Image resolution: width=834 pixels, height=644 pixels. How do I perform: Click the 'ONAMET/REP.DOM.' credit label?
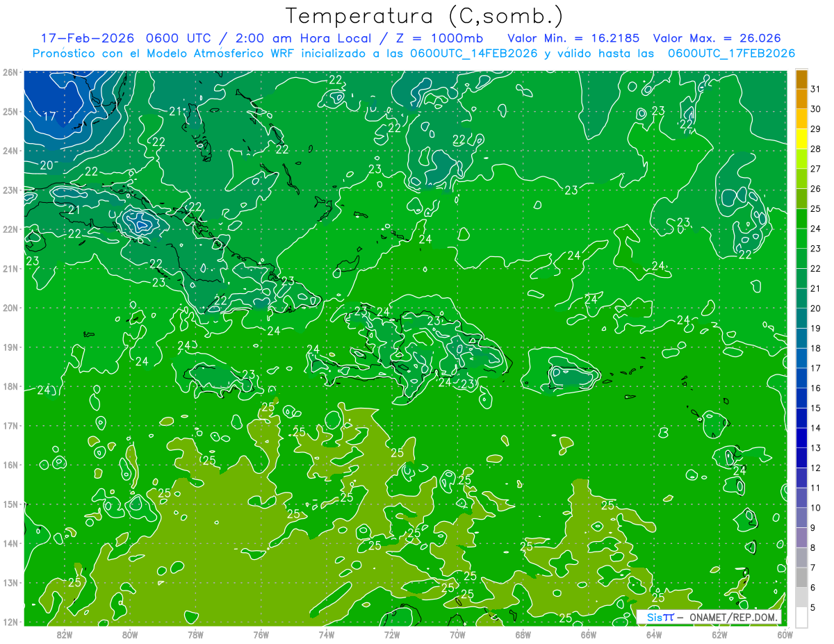click(732, 617)
